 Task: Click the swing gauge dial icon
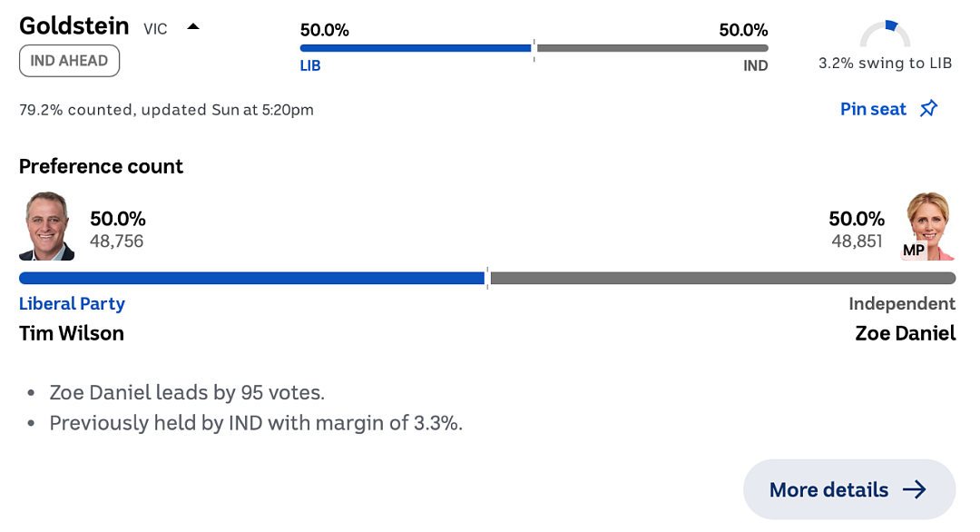coord(885,34)
